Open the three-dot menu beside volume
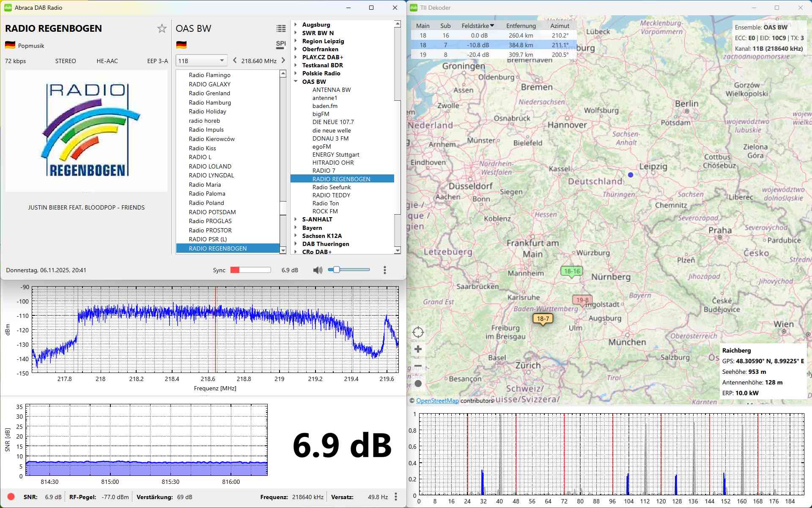The height and width of the screenshot is (508, 812). point(384,270)
